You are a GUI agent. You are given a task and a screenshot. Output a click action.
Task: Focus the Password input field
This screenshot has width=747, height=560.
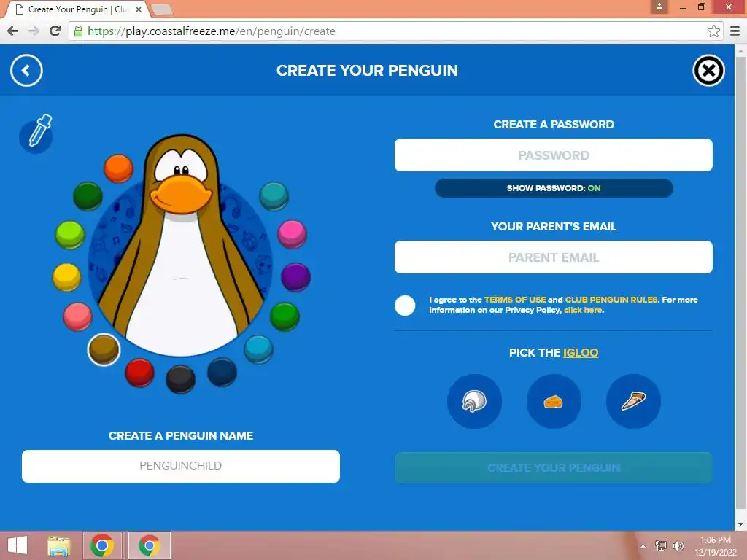click(554, 155)
